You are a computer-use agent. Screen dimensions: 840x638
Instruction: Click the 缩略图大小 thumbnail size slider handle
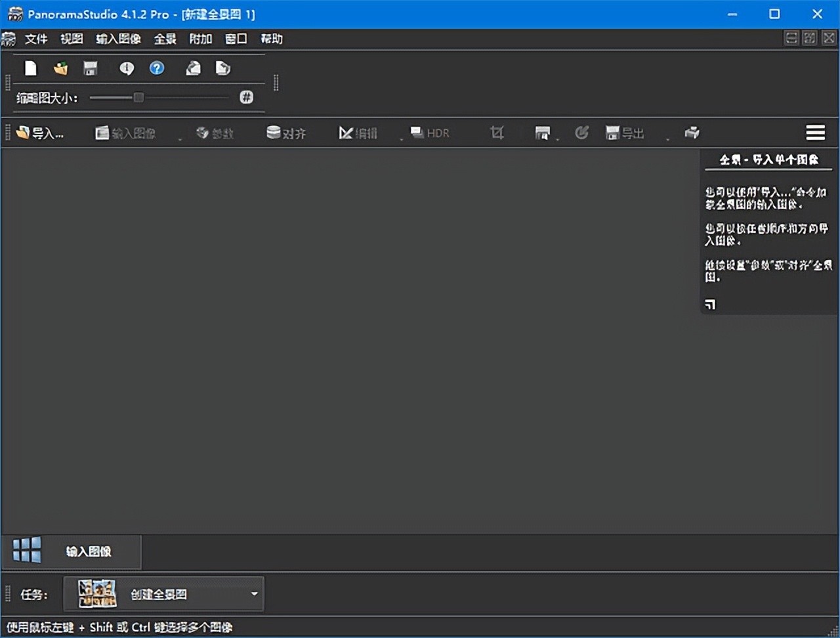pyautogui.click(x=138, y=98)
